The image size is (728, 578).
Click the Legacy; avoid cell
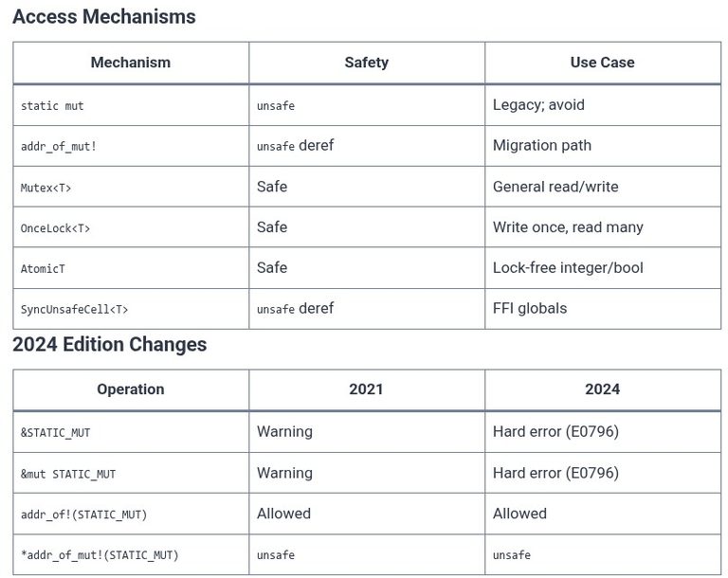point(603,105)
